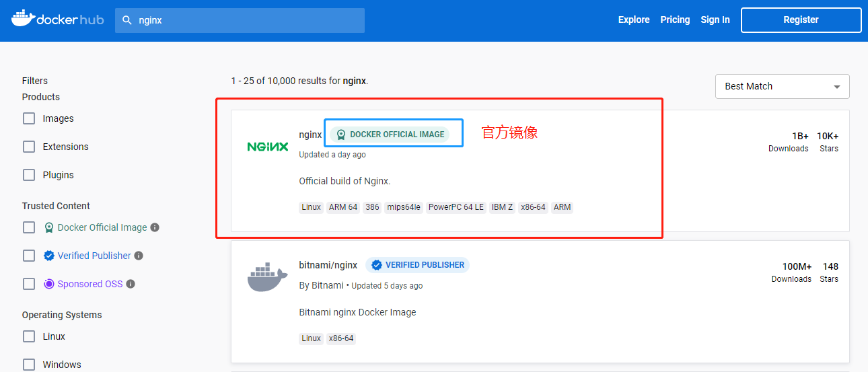868x372 pixels.
Task: Enable the Extensions filter checkbox
Action: 29,147
